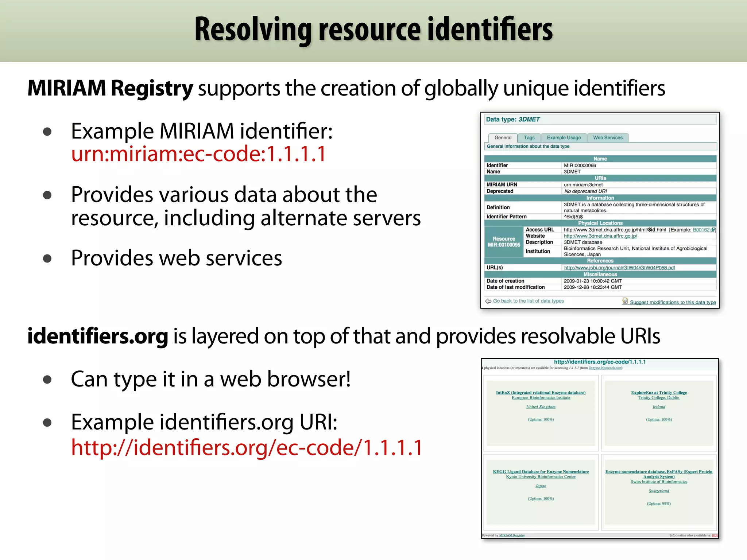Click MIRIAM Registry link after 'Powered by'
747x560 pixels.
512,535
